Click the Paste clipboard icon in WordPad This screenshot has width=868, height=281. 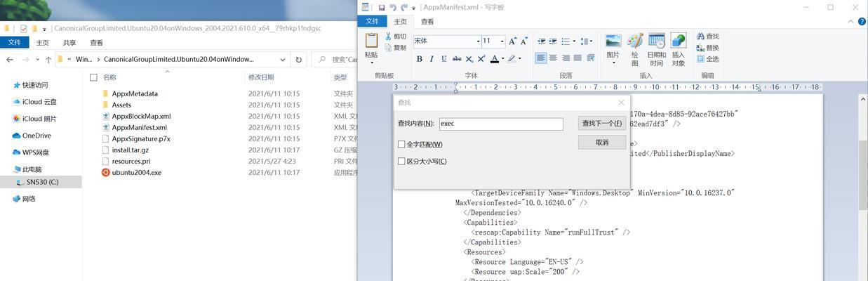[x=371, y=41]
